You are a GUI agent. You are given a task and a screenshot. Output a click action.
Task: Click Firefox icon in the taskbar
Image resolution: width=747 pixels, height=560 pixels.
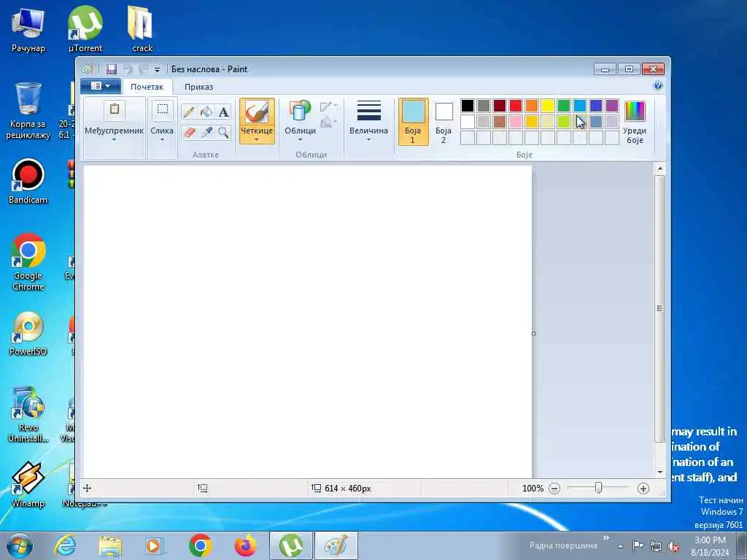[246, 545]
